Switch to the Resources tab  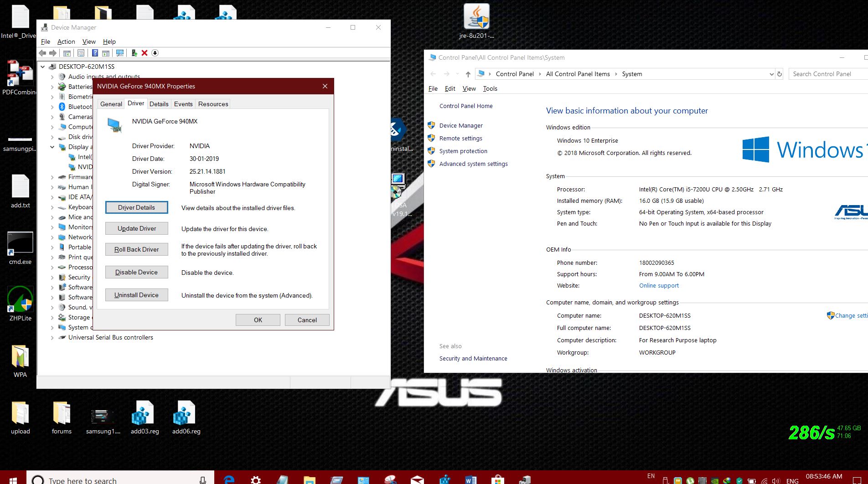(213, 104)
